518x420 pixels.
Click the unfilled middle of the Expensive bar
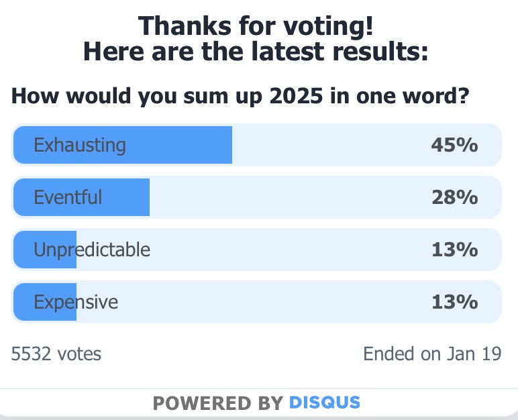click(289, 302)
